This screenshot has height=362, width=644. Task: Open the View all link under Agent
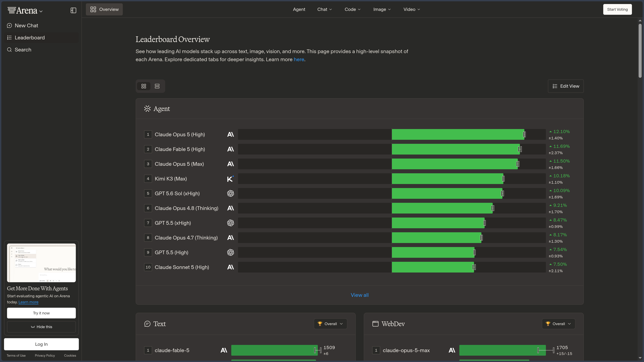click(360, 295)
